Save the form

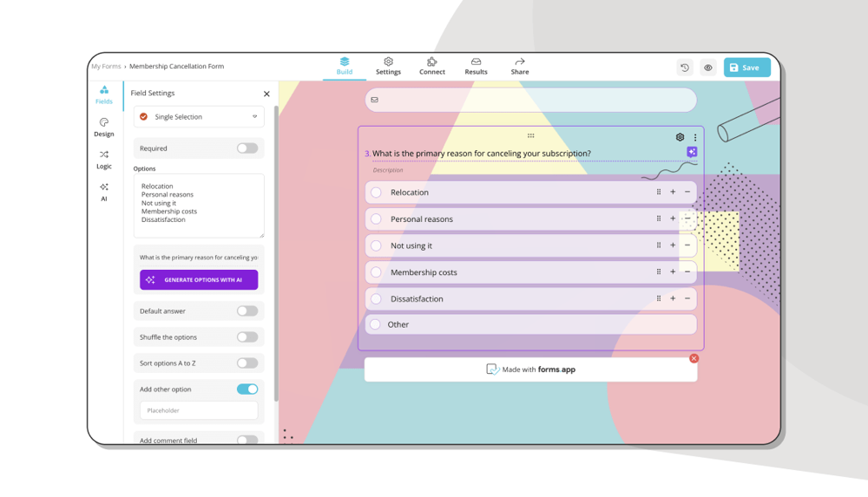click(x=746, y=68)
